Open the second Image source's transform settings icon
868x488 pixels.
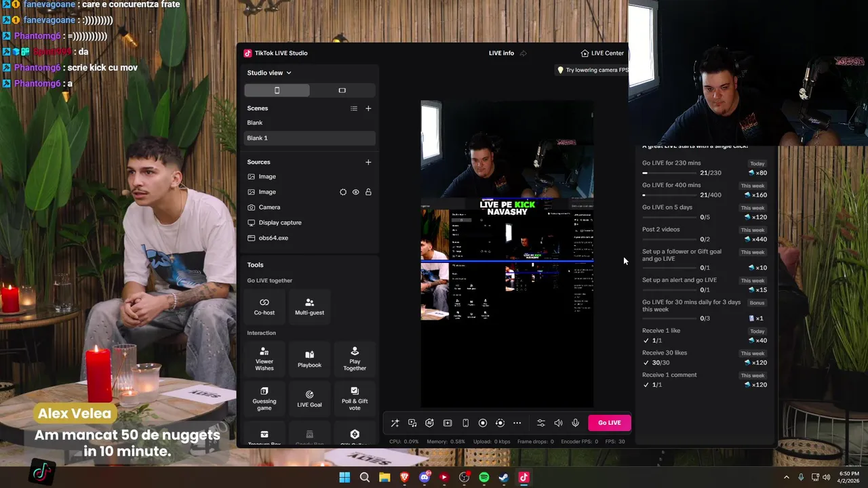343,192
